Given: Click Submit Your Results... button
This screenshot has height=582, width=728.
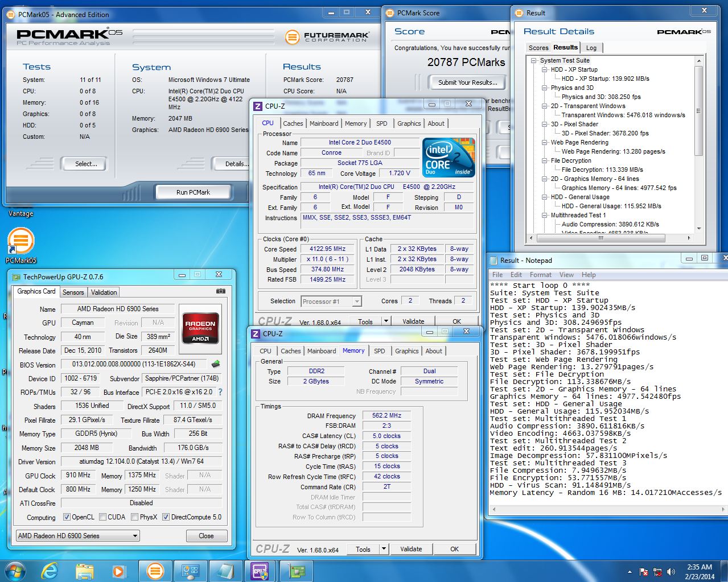Looking at the screenshot, I should [467, 82].
